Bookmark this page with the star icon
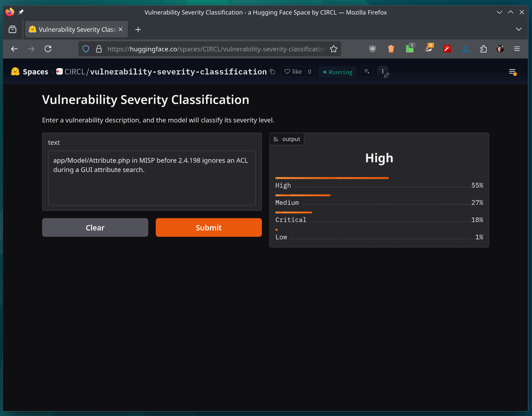 tap(333, 49)
